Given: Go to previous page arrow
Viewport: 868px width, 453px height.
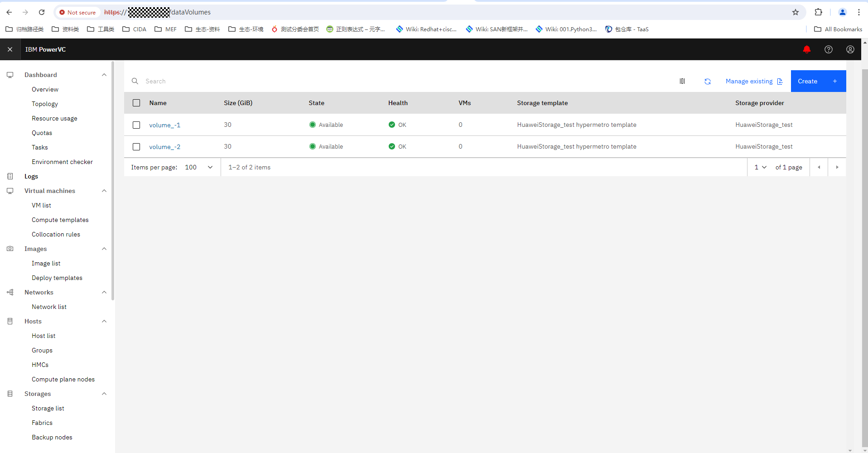Looking at the screenshot, I should [819, 167].
